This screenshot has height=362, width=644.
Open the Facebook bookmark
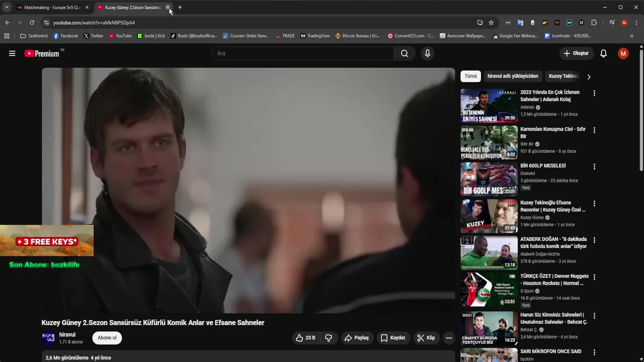pos(65,36)
